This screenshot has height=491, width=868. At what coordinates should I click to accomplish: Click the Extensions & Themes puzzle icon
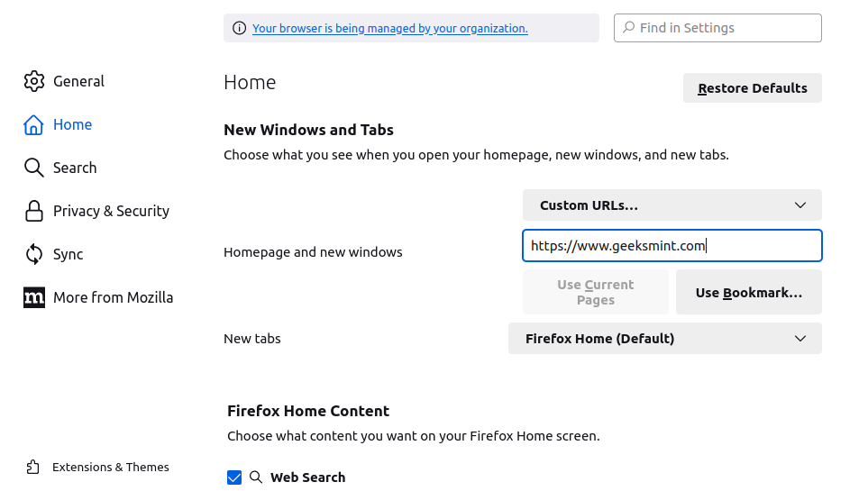tap(33, 467)
